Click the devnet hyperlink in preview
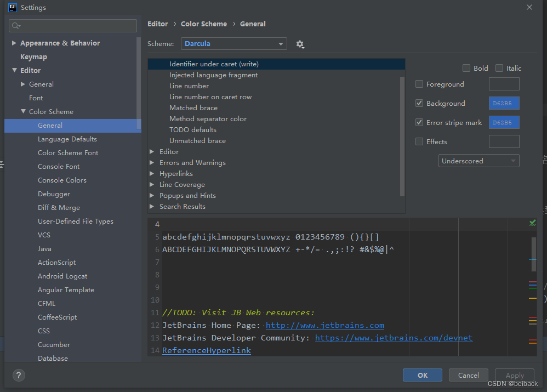 (394, 338)
